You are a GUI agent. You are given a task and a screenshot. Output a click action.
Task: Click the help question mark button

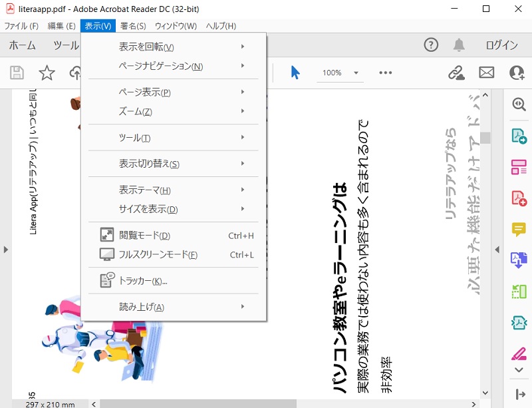coord(430,45)
